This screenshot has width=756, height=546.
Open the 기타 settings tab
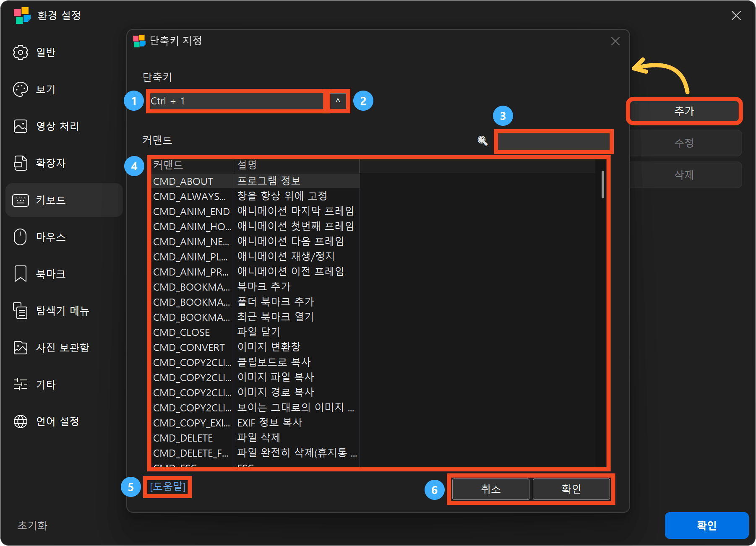64,385
